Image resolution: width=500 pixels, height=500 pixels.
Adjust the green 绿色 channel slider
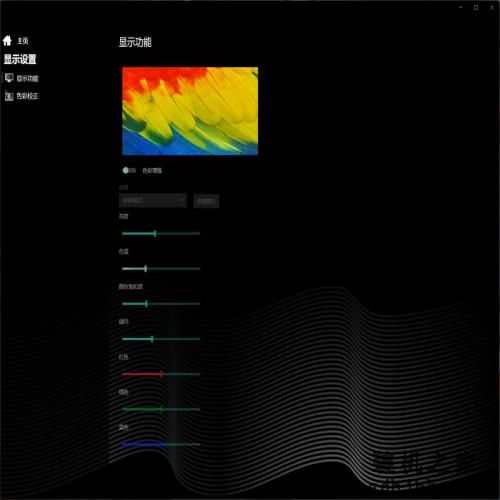[x=161, y=409]
